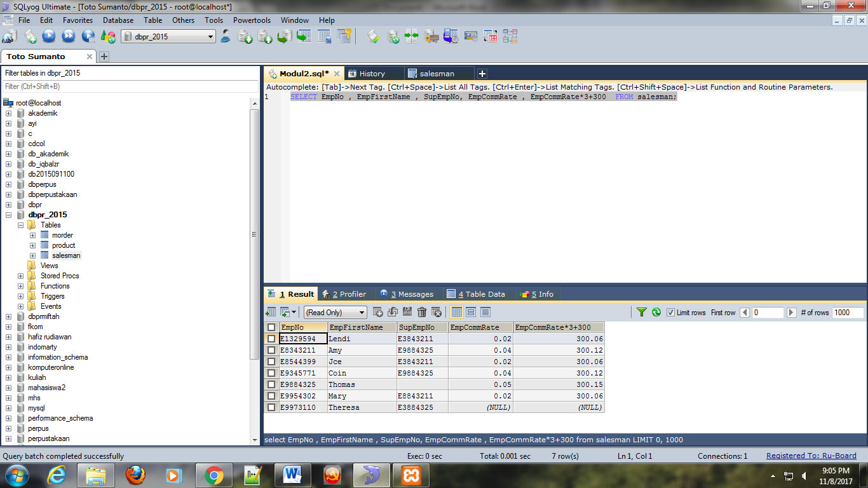The image size is (868, 488).
Task: Open the copy result dropdown arrow
Action: click(294, 312)
